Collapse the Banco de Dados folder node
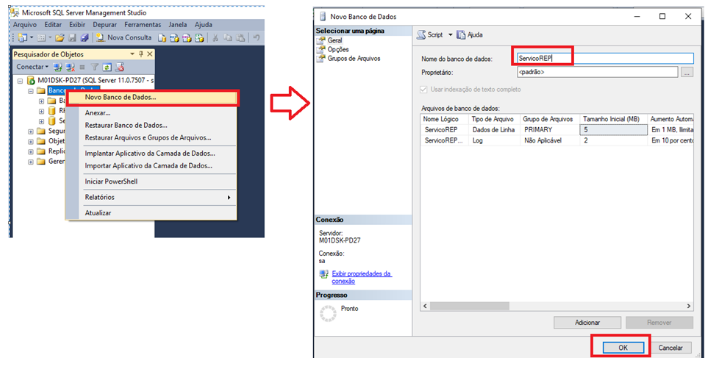Screen dimensions: 712x370 (31, 91)
